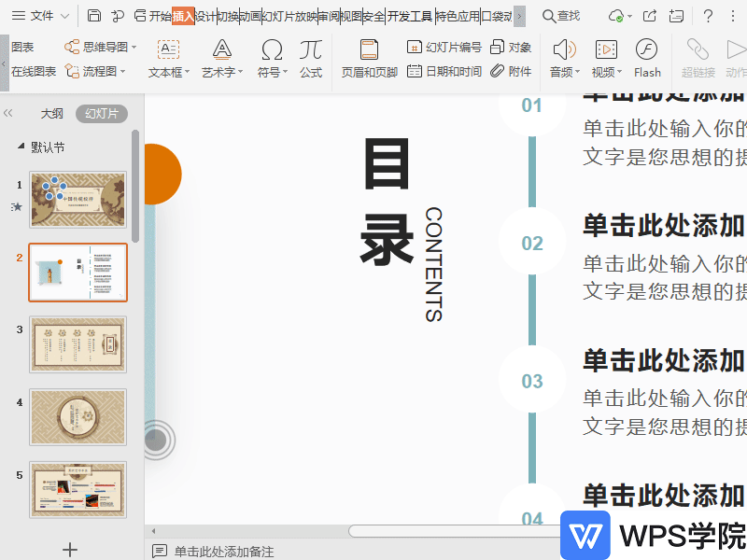747x560 pixels.
Task: Collapse the slide panel with double chevron
Action: [x=8, y=114]
